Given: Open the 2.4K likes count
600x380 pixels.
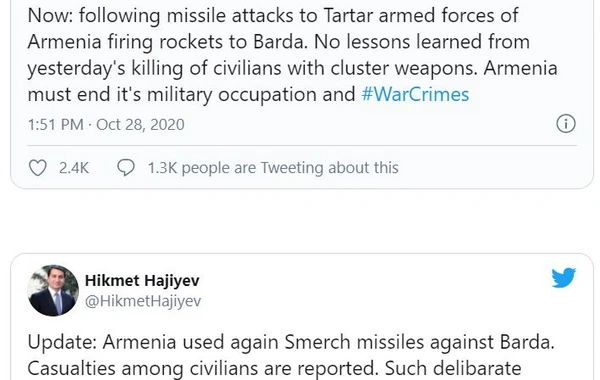Looking at the screenshot, I should pyautogui.click(x=74, y=168).
